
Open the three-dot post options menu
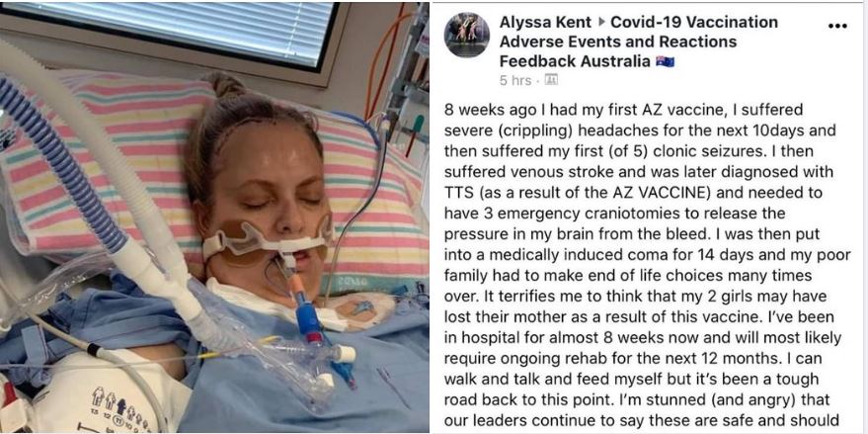pos(837,26)
